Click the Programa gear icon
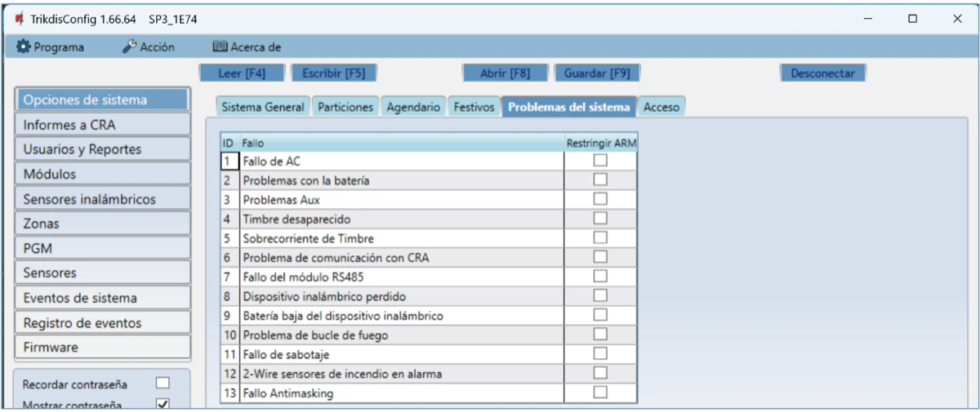This screenshot has height=412, width=980. click(x=23, y=47)
